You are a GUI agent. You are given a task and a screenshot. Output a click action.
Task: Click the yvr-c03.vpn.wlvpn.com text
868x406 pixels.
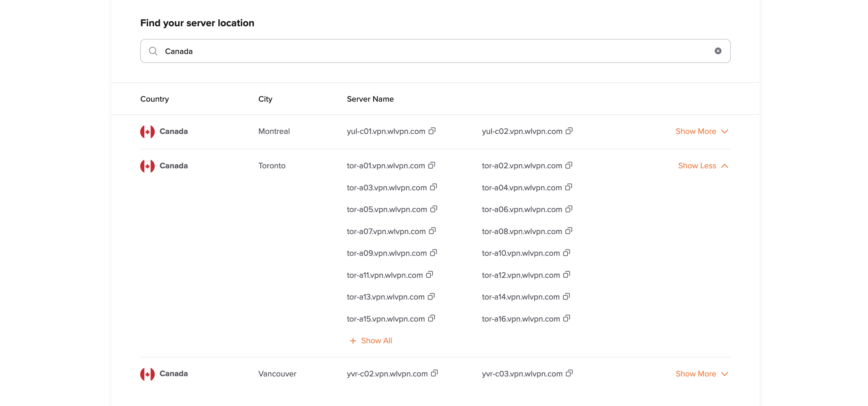point(522,374)
